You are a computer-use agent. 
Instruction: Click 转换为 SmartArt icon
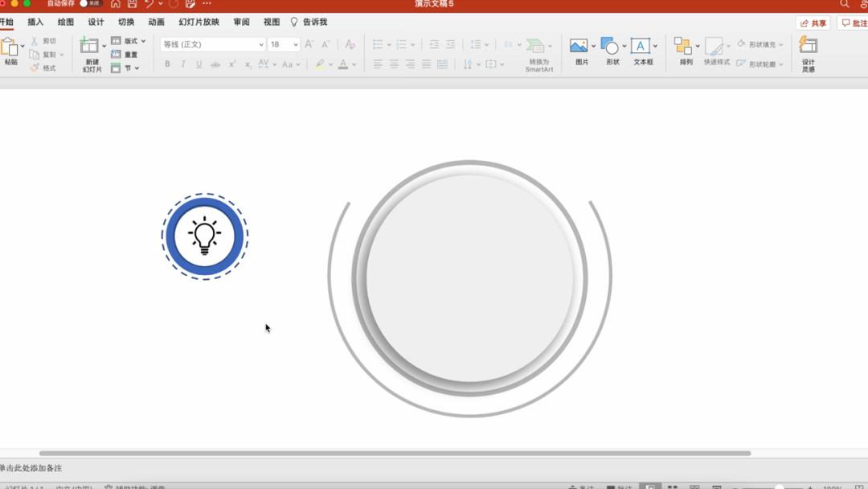click(x=535, y=46)
